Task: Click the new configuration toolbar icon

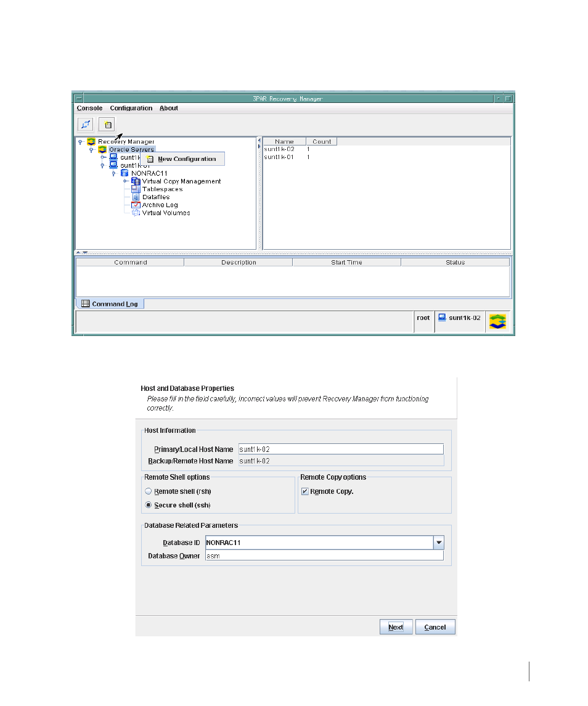Action: click(x=107, y=125)
